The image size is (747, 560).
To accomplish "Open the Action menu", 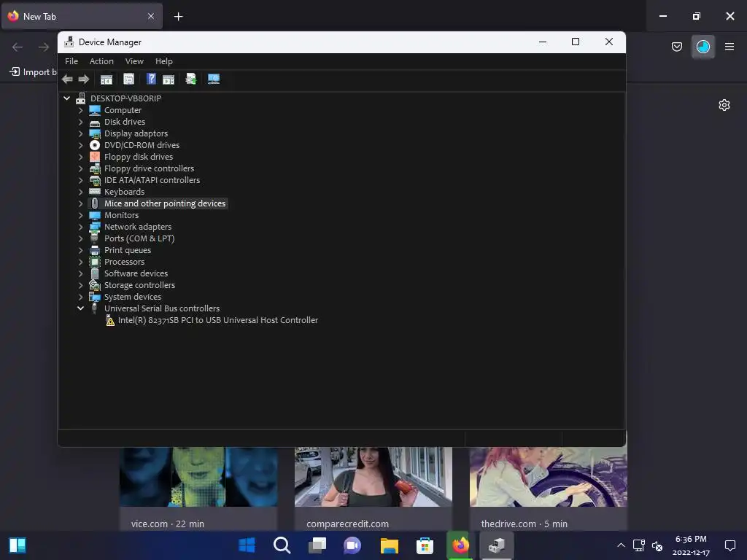I will click(101, 61).
